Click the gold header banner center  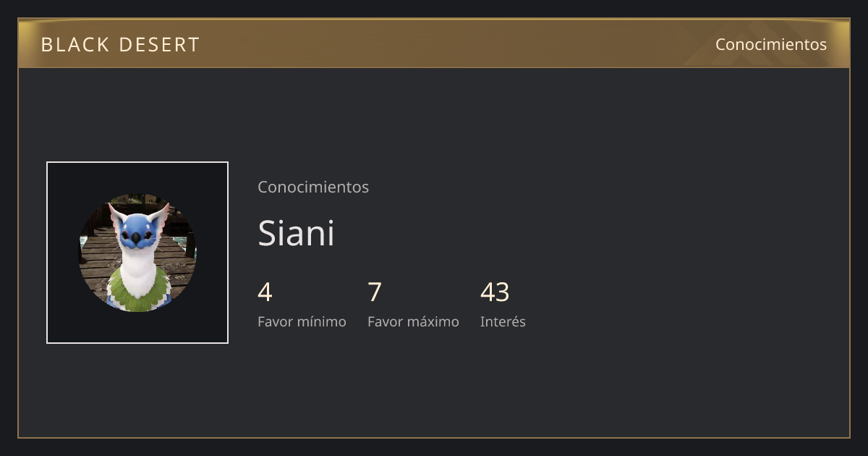pos(434,43)
